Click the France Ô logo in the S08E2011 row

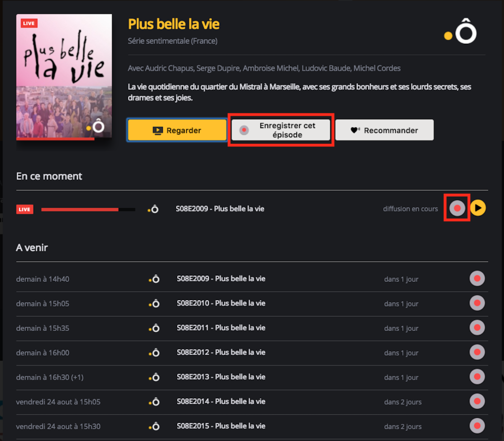[154, 328]
